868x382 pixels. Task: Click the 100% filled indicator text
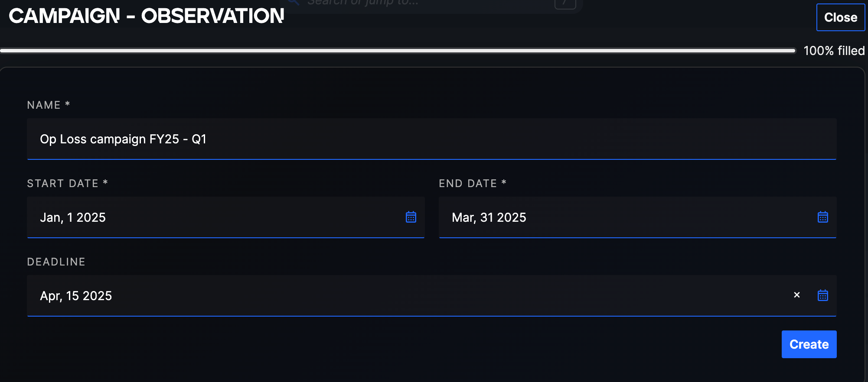834,51
